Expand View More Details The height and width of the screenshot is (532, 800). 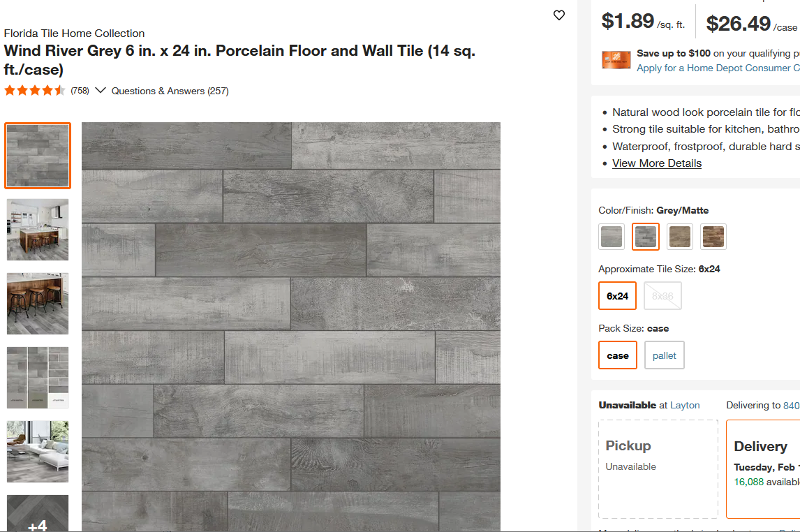pos(656,163)
